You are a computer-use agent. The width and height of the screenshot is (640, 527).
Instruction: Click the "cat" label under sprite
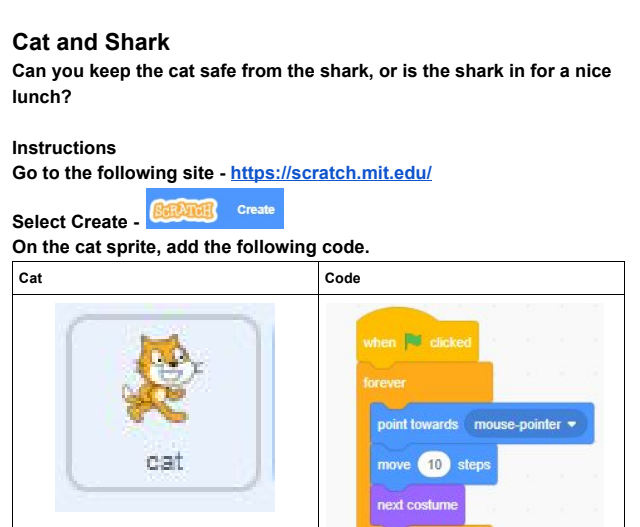pyautogui.click(x=163, y=463)
